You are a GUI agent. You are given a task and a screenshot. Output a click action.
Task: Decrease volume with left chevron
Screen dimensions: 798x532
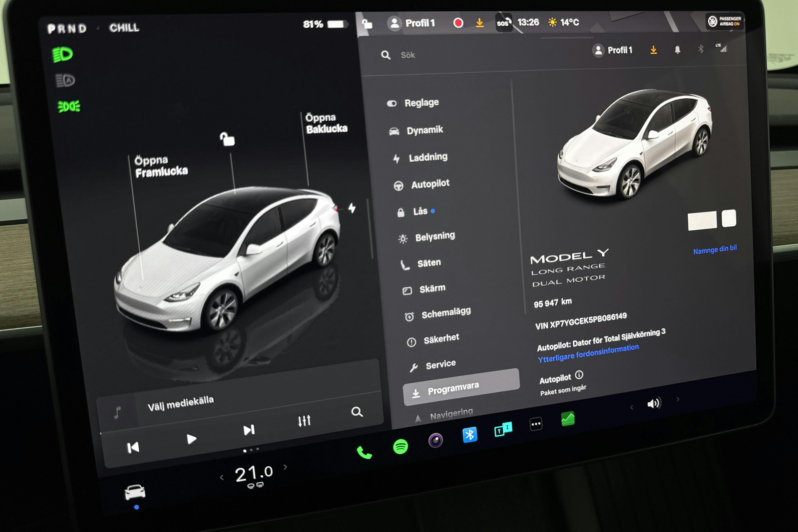pos(631,407)
